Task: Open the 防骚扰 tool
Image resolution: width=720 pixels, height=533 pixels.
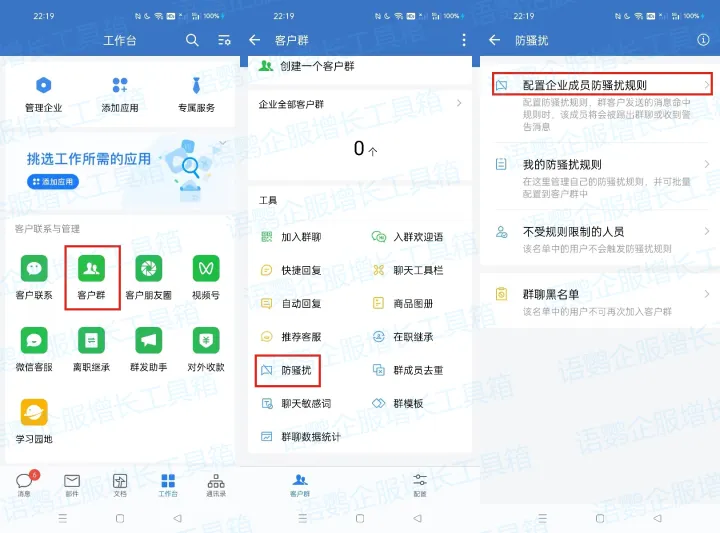Action: pos(287,370)
